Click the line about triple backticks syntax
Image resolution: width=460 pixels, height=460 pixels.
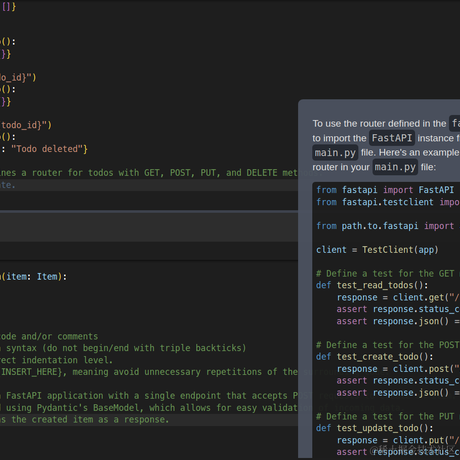point(123,348)
